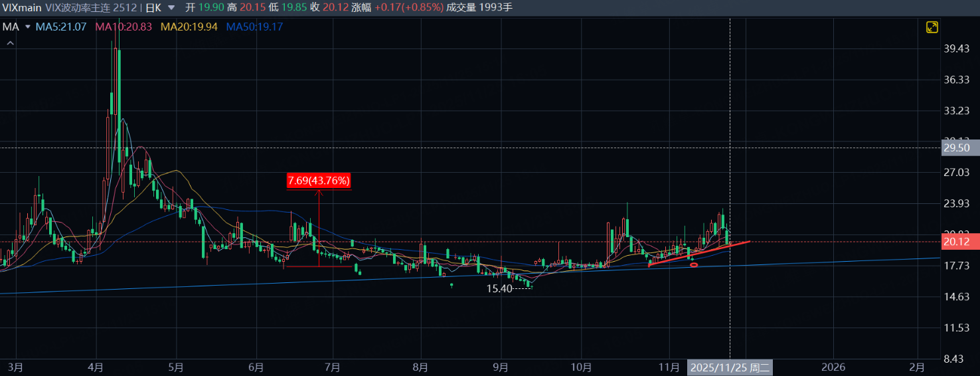Click the 27.03 price axis label

pos(957,173)
